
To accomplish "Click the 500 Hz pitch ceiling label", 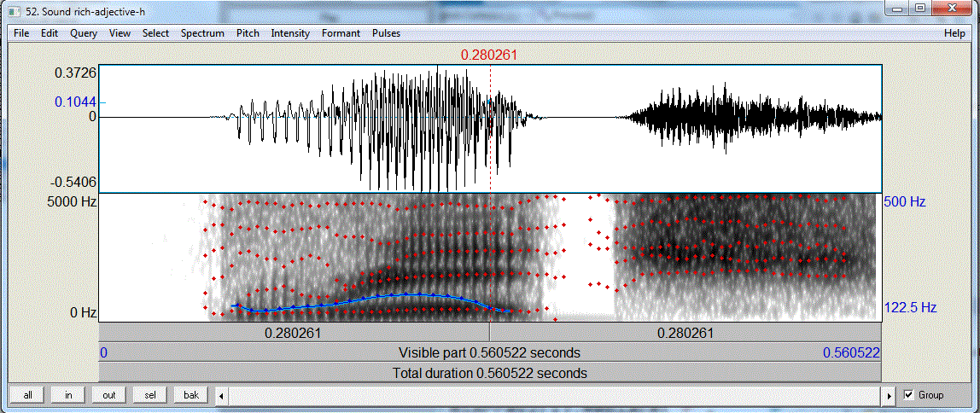I will click(904, 202).
